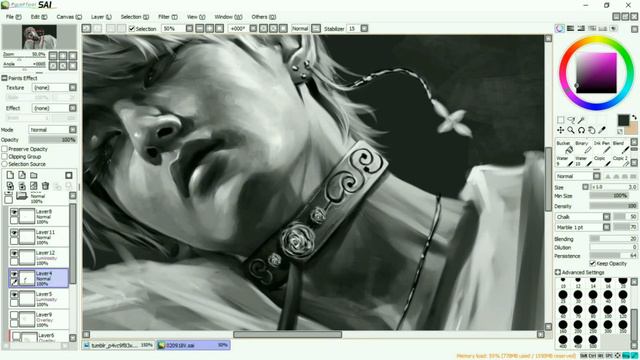The height and width of the screenshot is (360, 640).
Task: Click the navigator preview thumbnail
Action: click(39, 37)
